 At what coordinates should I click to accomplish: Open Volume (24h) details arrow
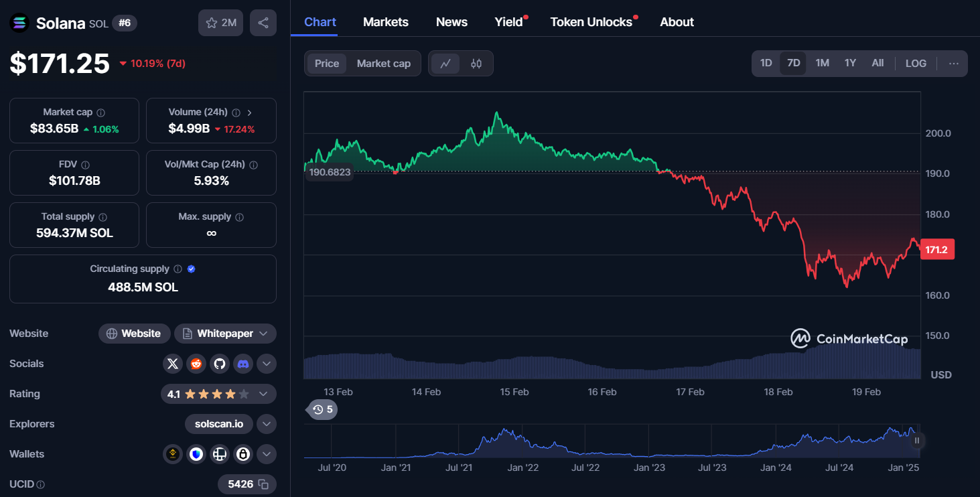coord(249,113)
